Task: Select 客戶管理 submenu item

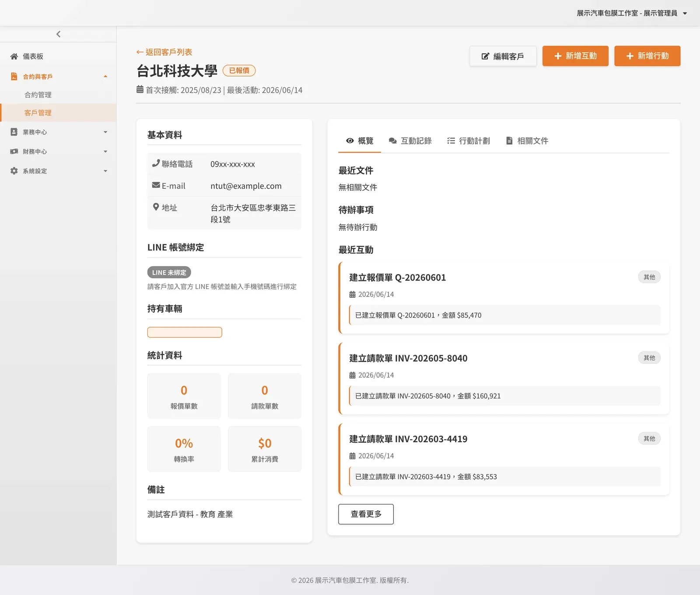Action: 58,113
